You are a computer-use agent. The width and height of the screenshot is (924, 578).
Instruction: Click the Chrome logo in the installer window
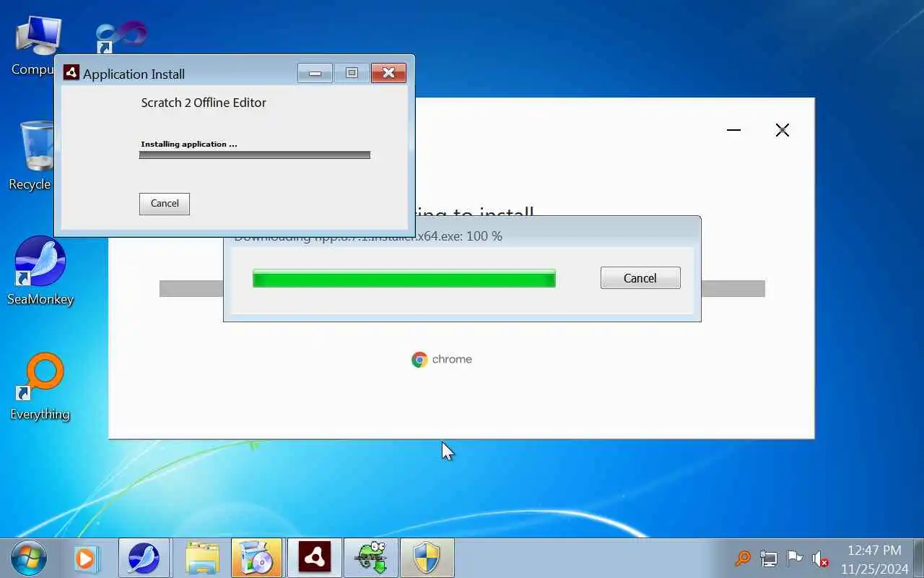(419, 359)
